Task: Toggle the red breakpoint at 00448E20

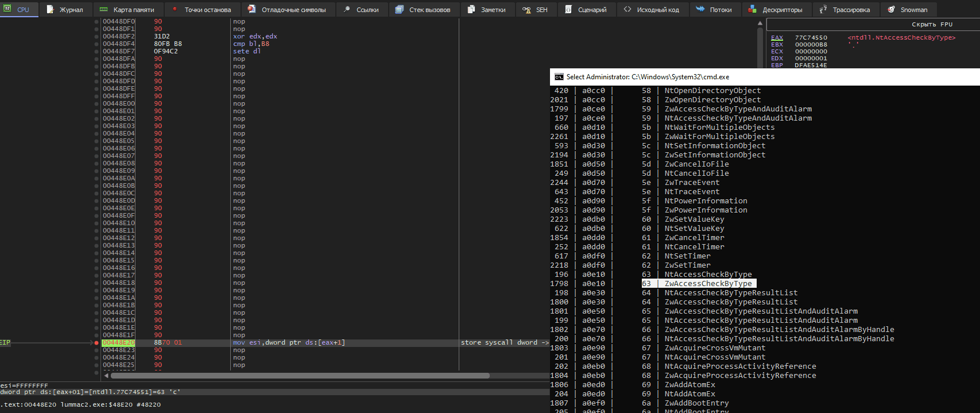Action: pyautogui.click(x=96, y=342)
